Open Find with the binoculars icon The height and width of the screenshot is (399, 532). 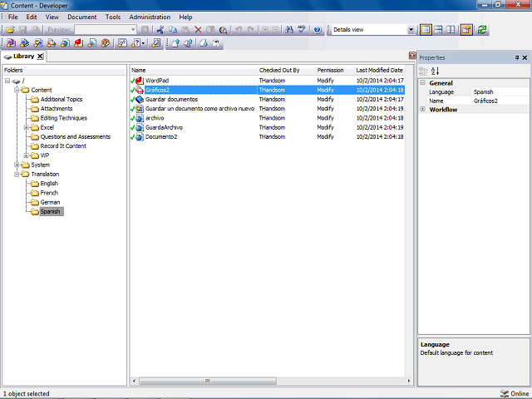click(289, 30)
